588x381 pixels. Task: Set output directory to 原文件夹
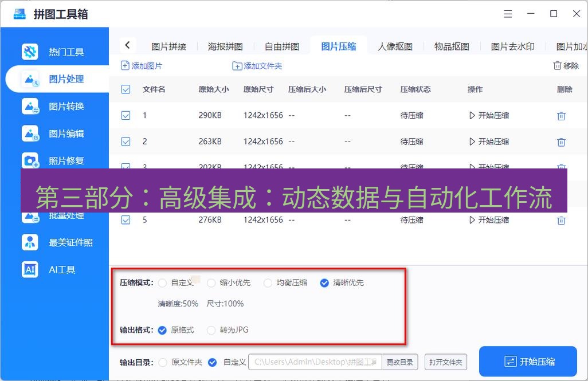coord(163,362)
